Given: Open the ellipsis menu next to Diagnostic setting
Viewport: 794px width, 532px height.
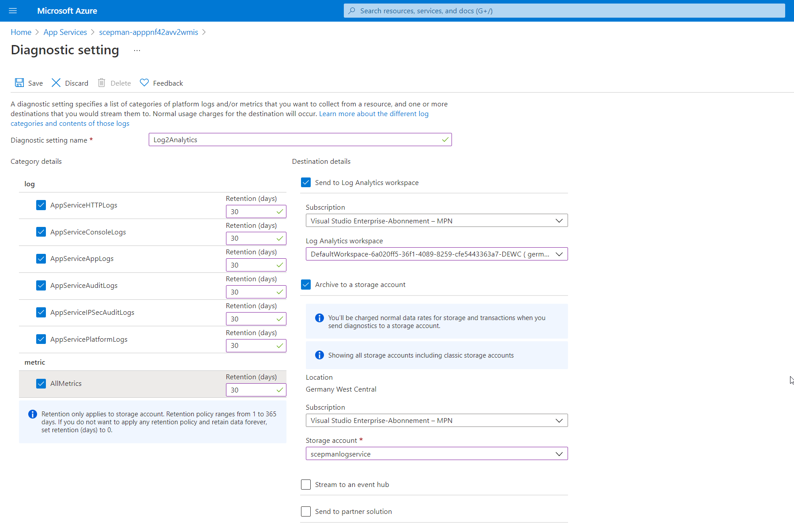Looking at the screenshot, I should 137,50.
